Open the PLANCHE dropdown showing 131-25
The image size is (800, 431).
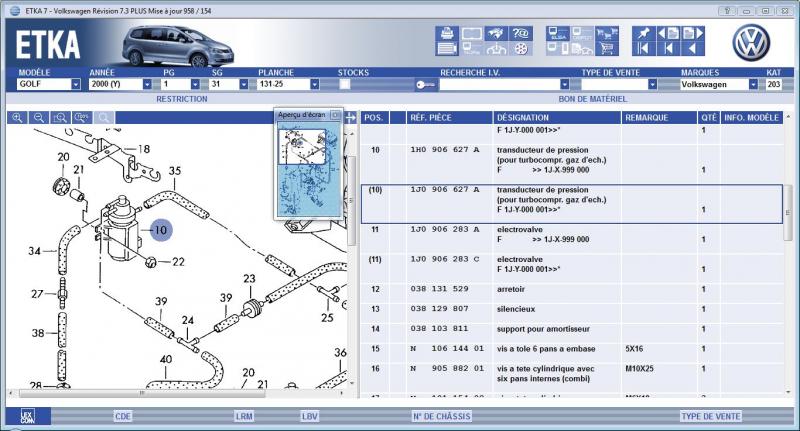314,85
